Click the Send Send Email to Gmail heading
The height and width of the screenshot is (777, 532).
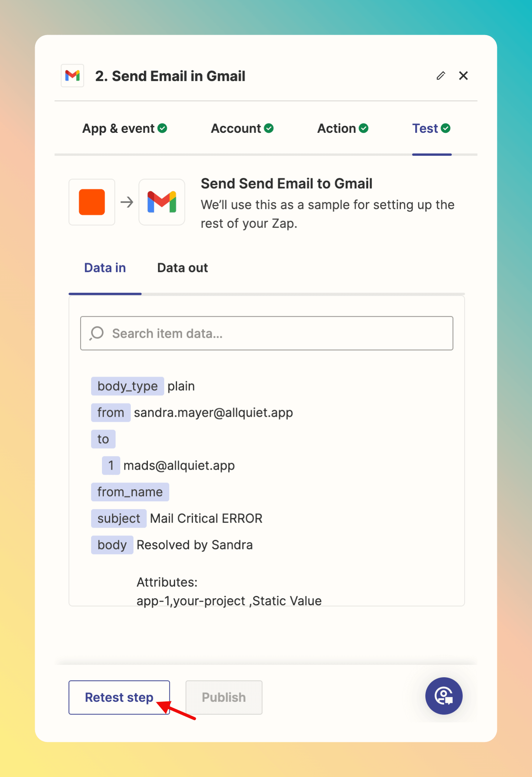[286, 183]
